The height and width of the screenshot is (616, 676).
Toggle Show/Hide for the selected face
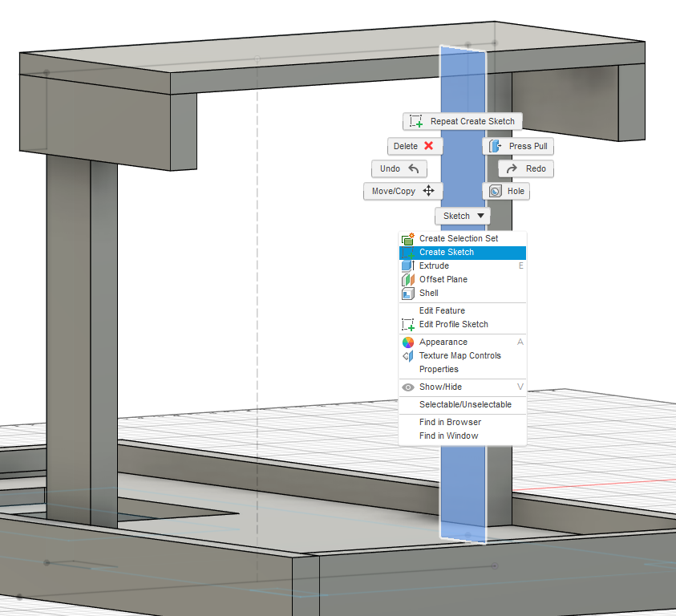pyautogui.click(x=440, y=387)
